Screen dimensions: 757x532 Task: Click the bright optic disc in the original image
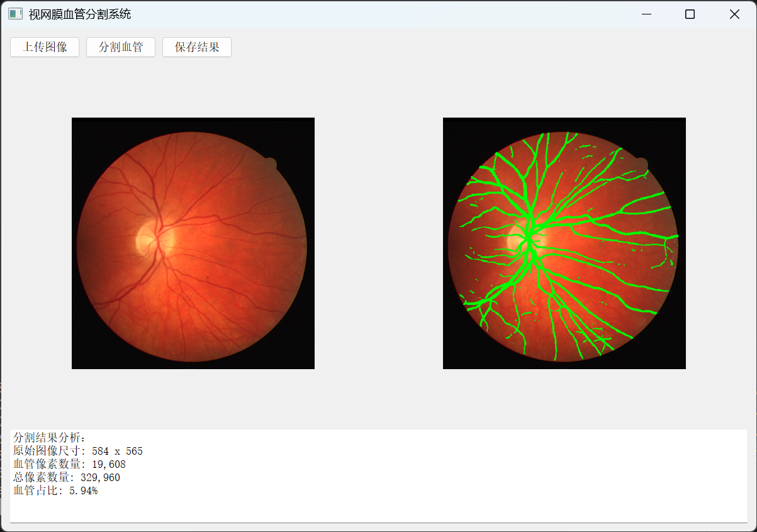tap(146, 239)
